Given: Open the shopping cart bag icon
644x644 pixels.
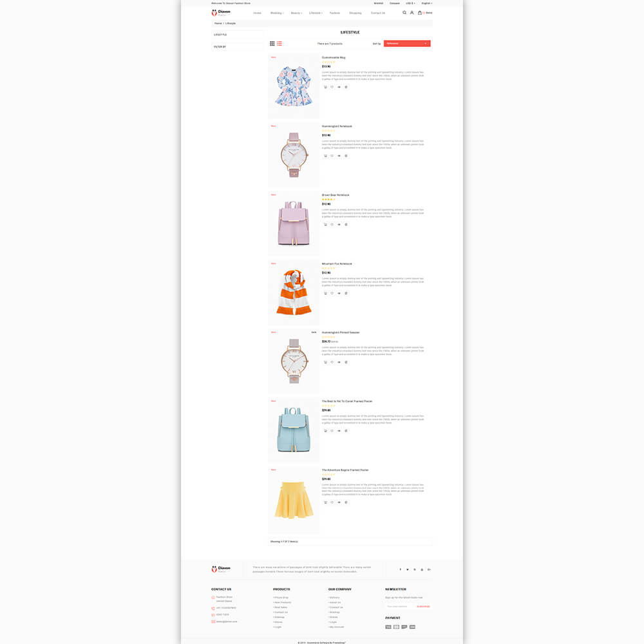Looking at the screenshot, I should [x=420, y=13].
